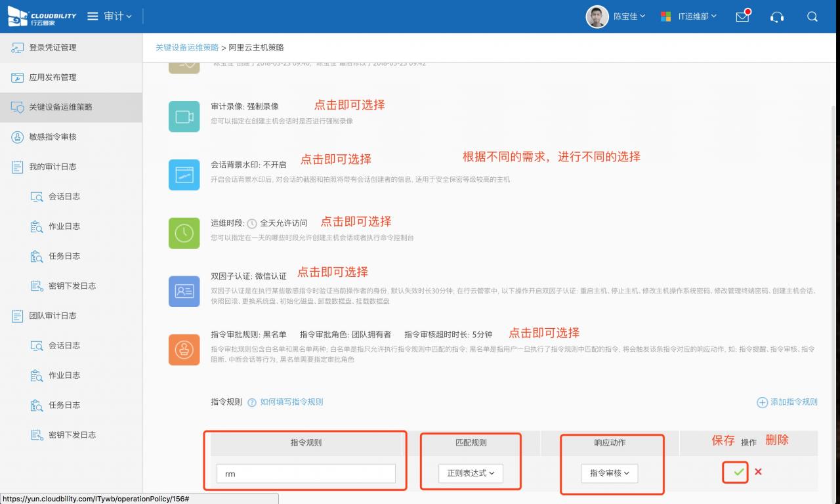
Task: Open the 如何填写指令规则 help link
Action: click(291, 402)
